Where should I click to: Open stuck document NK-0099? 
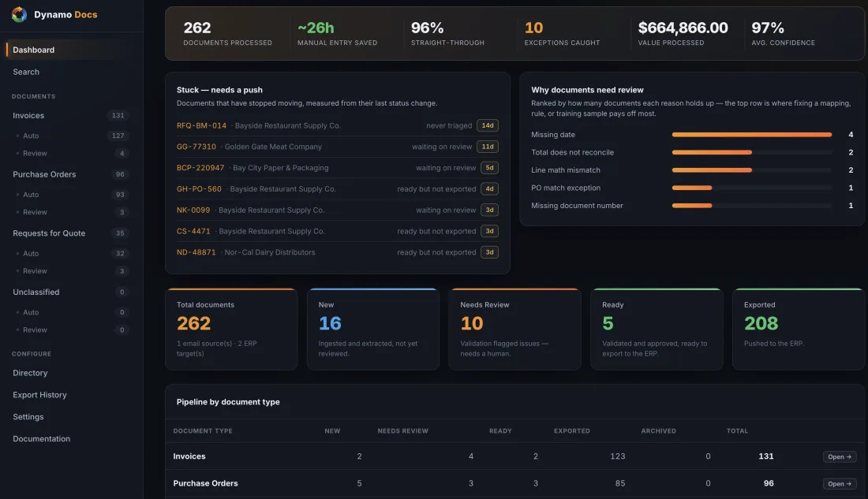click(193, 210)
